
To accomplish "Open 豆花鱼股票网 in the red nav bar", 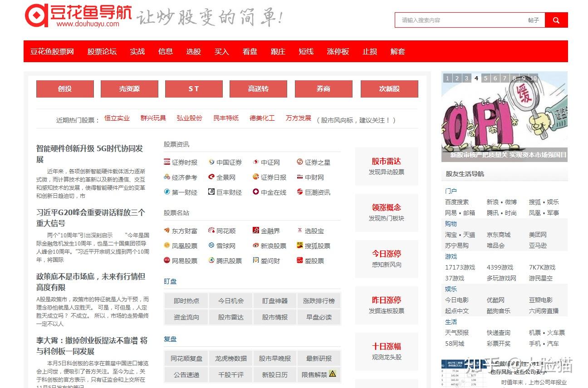I will tap(52, 51).
